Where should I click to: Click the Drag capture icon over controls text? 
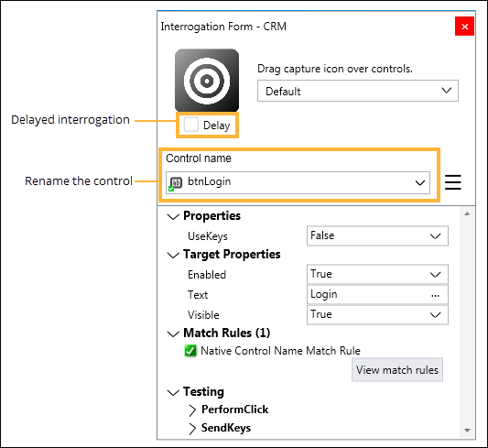(x=335, y=69)
